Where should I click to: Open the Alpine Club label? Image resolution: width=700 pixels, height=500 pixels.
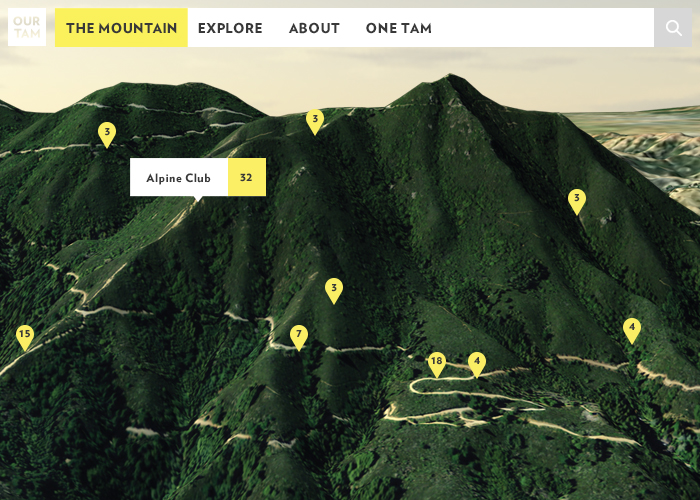pos(179,178)
